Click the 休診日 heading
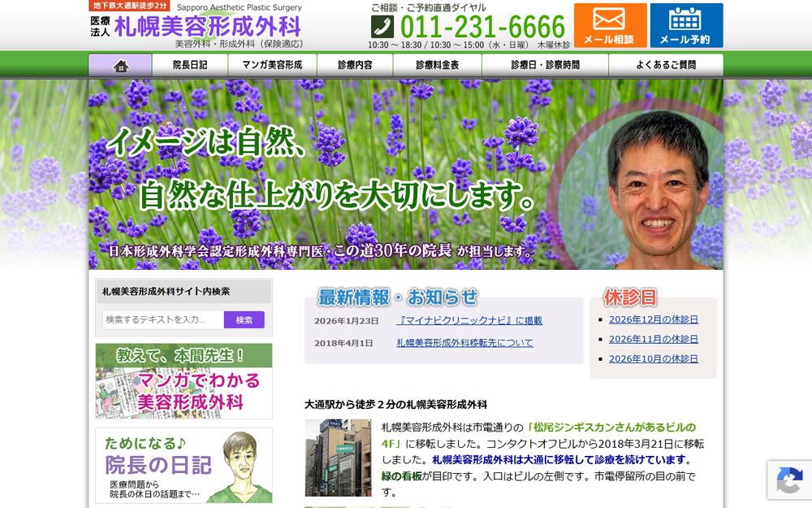This screenshot has height=508, width=812. (630, 297)
